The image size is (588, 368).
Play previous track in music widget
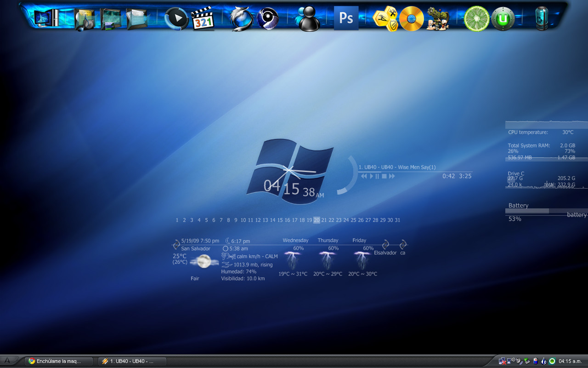tap(364, 176)
